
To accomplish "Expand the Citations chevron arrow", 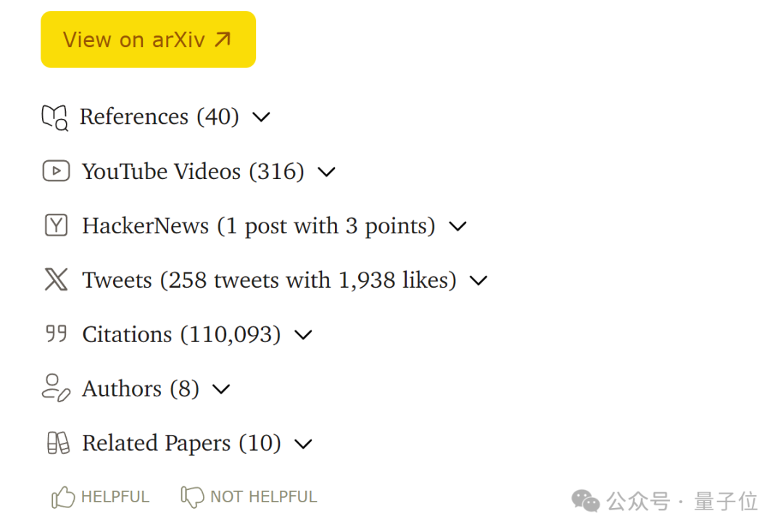I will point(303,335).
